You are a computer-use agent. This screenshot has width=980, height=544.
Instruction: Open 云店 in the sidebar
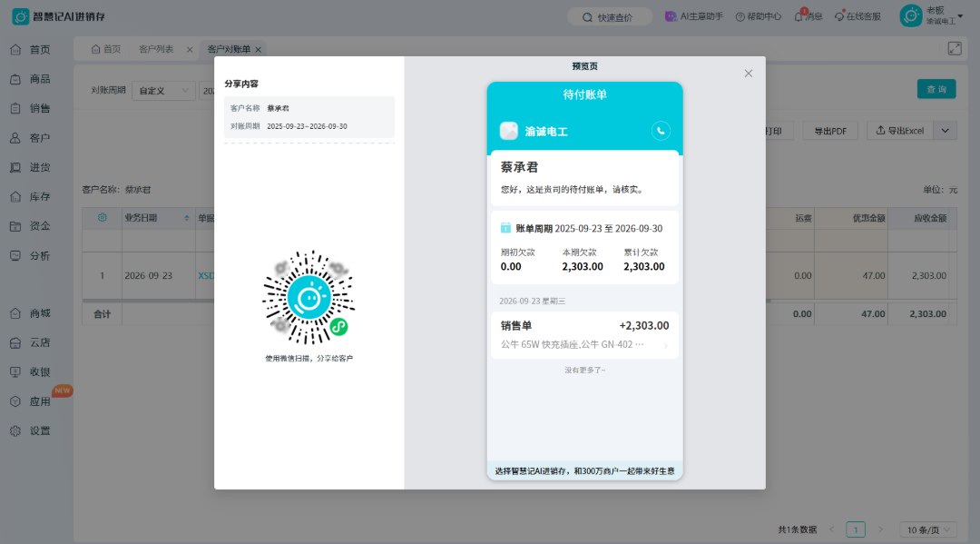pyautogui.click(x=30, y=342)
